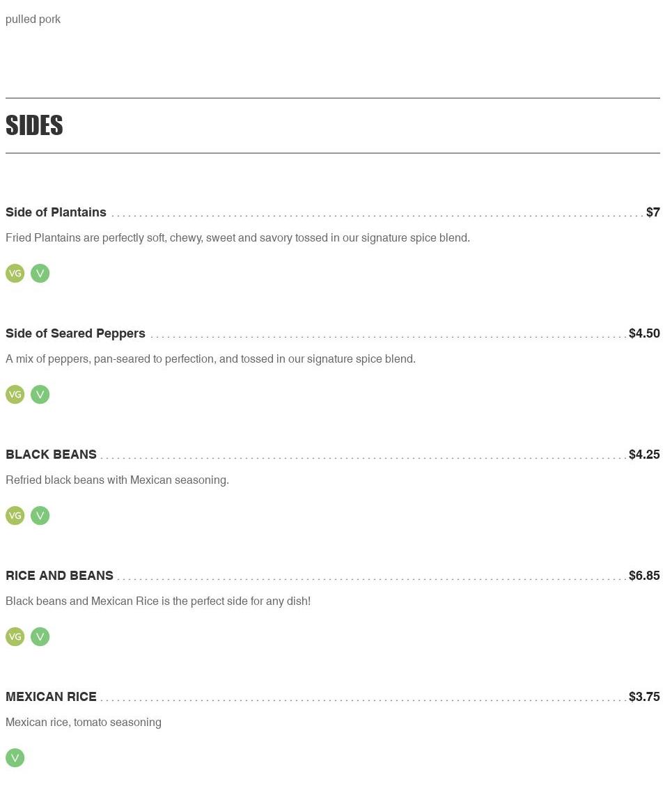The height and width of the screenshot is (788, 672).
Task: Click the $7 price for plantains
Action: [x=653, y=212]
